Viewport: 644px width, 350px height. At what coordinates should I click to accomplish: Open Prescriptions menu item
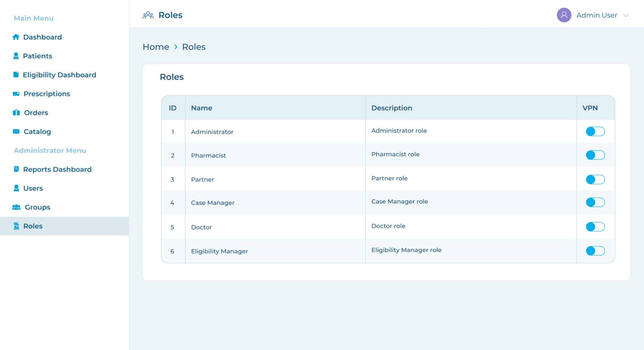pyautogui.click(x=47, y=94)
